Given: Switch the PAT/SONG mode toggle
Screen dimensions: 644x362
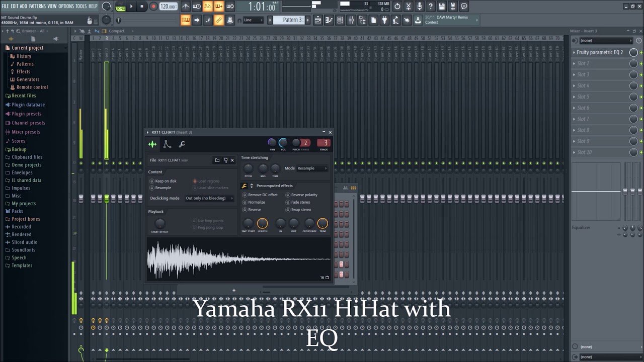Looking at the screenshot, I should tap(120, 7).
